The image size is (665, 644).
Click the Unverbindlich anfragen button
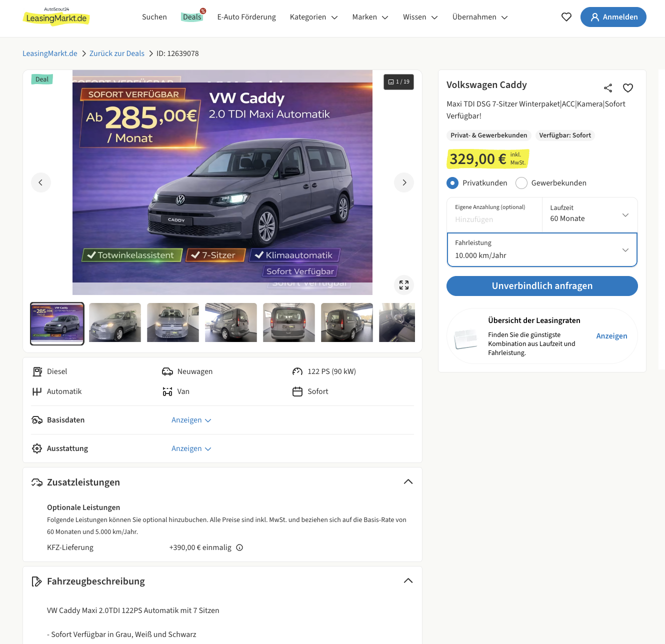542,286
